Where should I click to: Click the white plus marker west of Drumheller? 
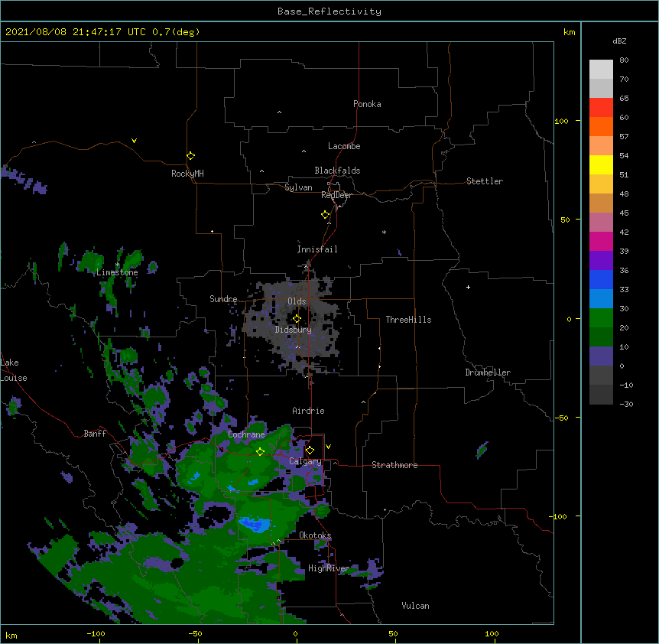(x=468, y=287)
